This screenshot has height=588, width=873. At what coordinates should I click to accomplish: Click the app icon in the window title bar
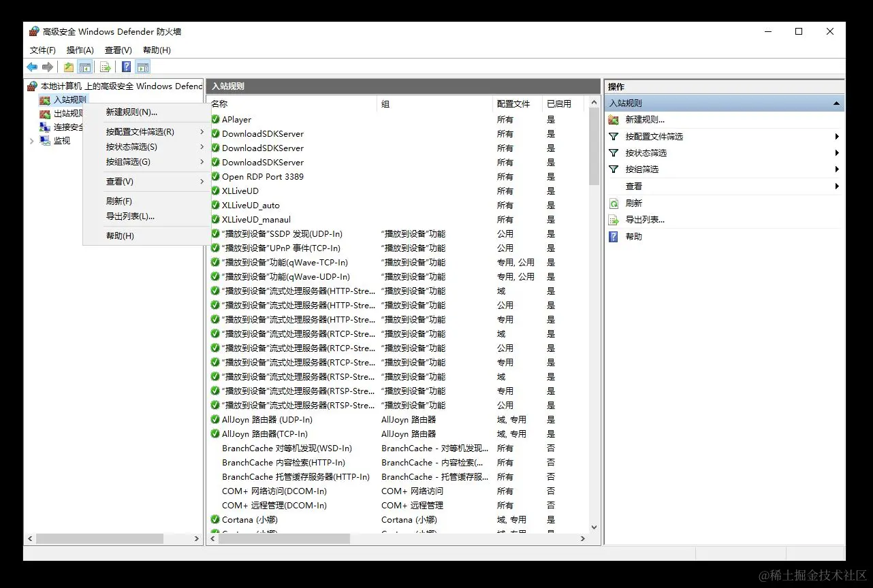pyautogui.click(x=34, y=31)
